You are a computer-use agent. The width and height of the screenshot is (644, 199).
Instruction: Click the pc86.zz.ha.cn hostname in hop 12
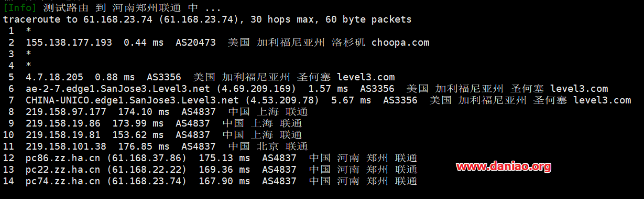click(x=63, y=158)
